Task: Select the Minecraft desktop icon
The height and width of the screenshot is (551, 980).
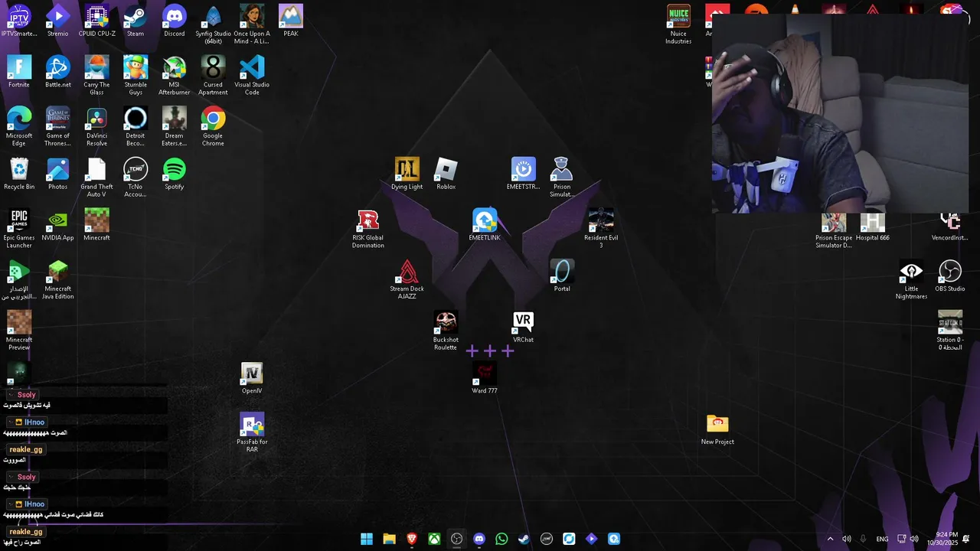Action: (x=96, y=225)
